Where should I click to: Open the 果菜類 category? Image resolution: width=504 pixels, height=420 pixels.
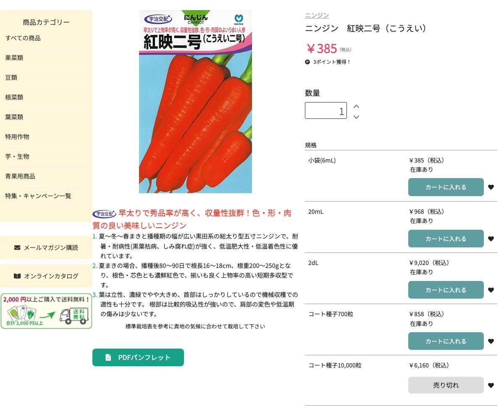click(14, 58)
